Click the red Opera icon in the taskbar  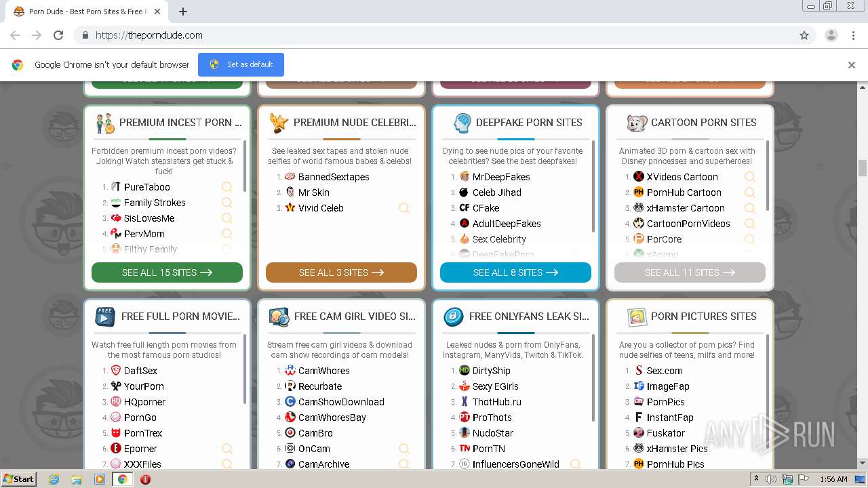click(145, 479)
